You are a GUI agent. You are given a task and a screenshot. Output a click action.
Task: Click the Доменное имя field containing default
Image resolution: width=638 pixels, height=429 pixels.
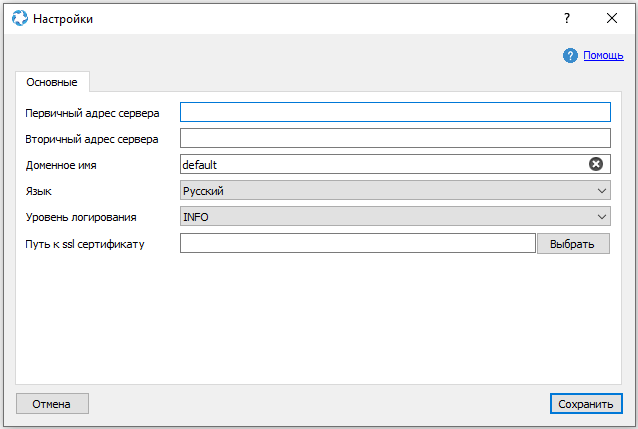tap(380, 164)
